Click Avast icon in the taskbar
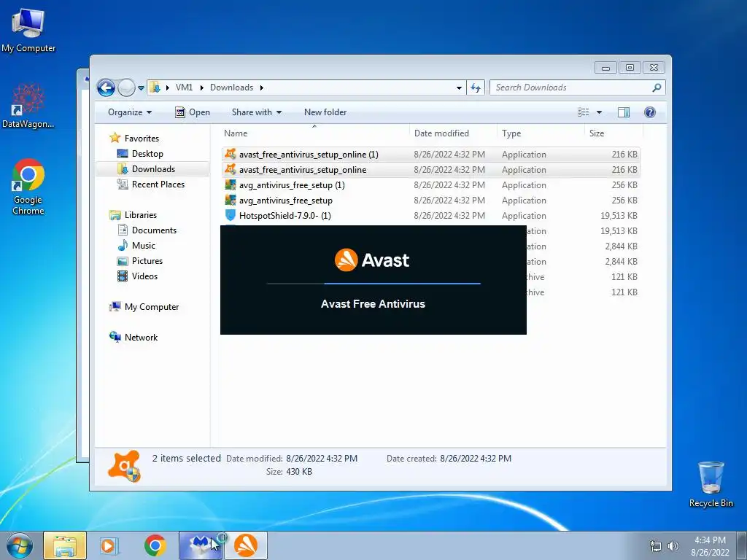Screen dimensions: 747x560 (x=246, y=545)
